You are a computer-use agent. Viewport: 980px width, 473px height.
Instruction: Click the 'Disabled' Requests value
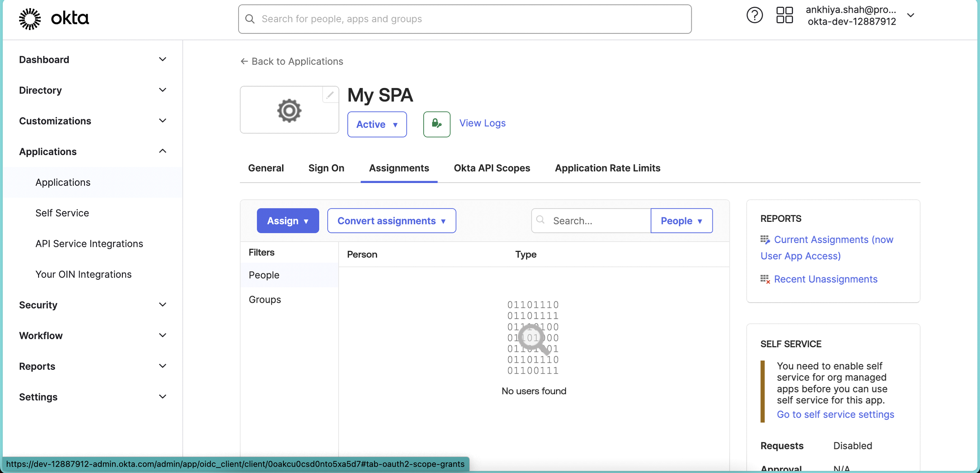coord(853,445)
